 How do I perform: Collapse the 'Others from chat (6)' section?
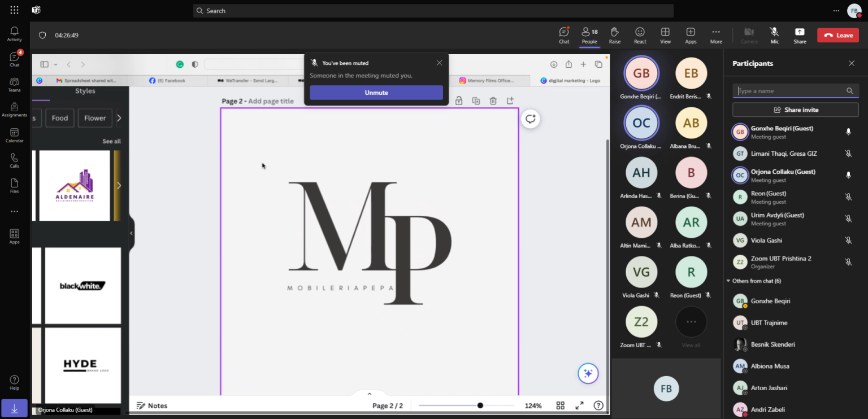click(728, 281)
